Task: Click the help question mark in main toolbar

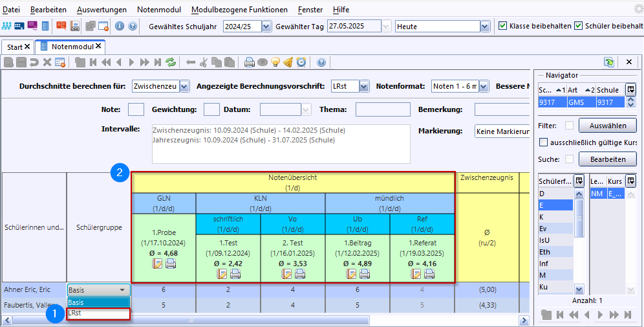Action: coord(133,26)
